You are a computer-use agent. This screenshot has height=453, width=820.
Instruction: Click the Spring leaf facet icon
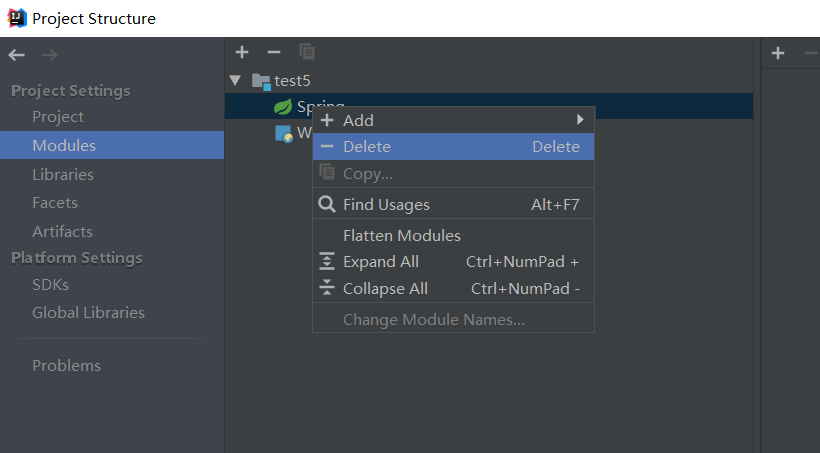tap(283, 107)
